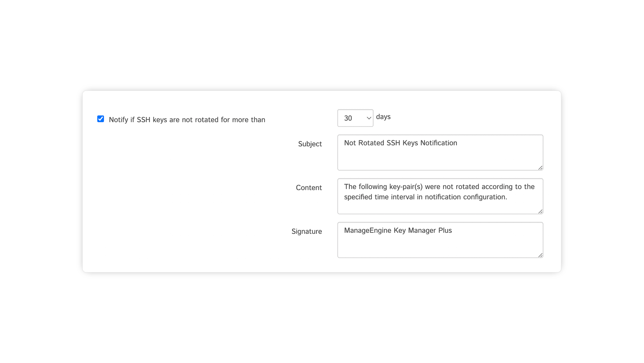Grab the Content box resize handle
Screen dimensions: 644x363
(x=540, y=211)
